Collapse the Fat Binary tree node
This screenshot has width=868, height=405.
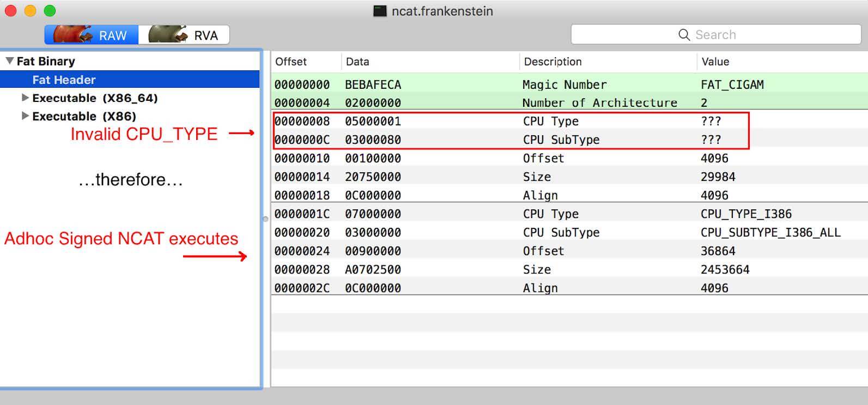(10, 61)
